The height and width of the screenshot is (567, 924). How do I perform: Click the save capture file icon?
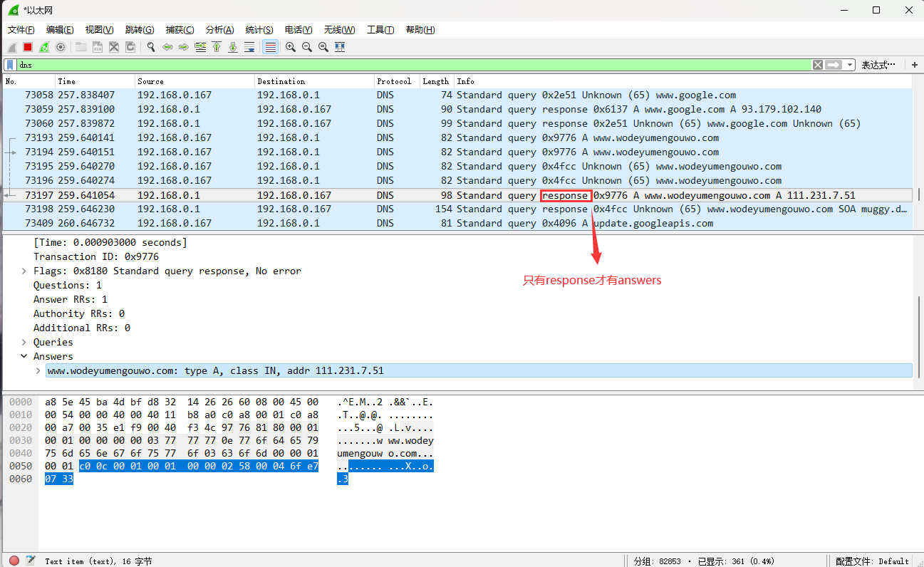(x=98, y=47)
